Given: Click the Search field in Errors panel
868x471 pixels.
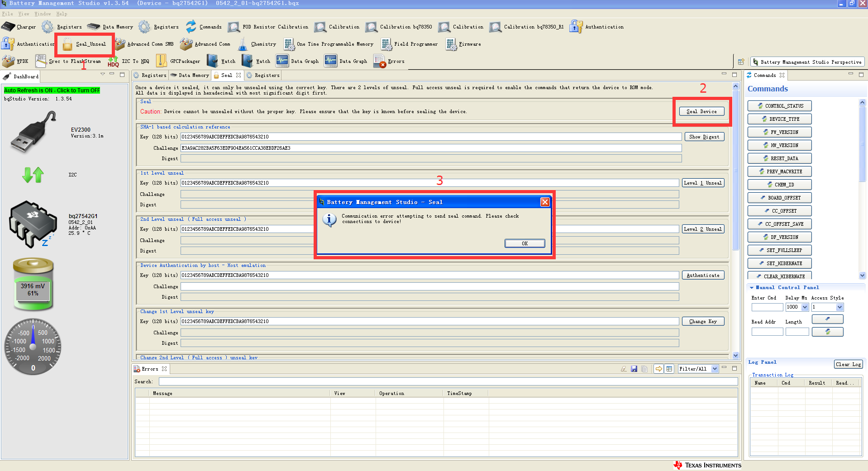Looking at the screenshot, I should click(x=448, y=381).
